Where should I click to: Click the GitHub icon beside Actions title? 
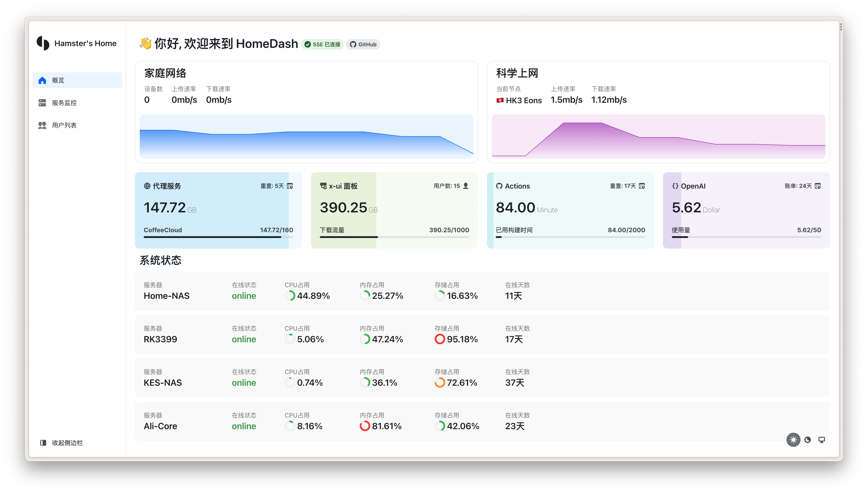pos(499,186)
